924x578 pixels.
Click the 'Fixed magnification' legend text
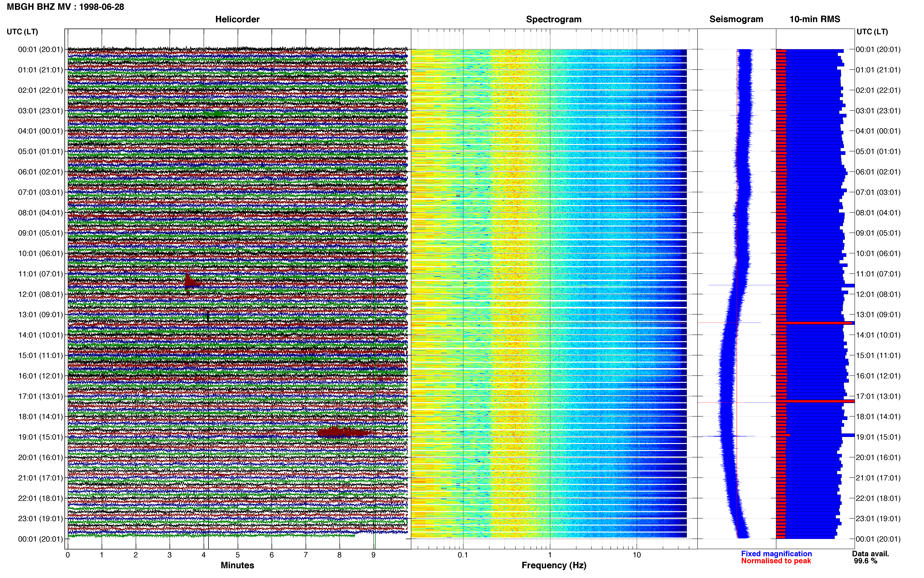776,554
